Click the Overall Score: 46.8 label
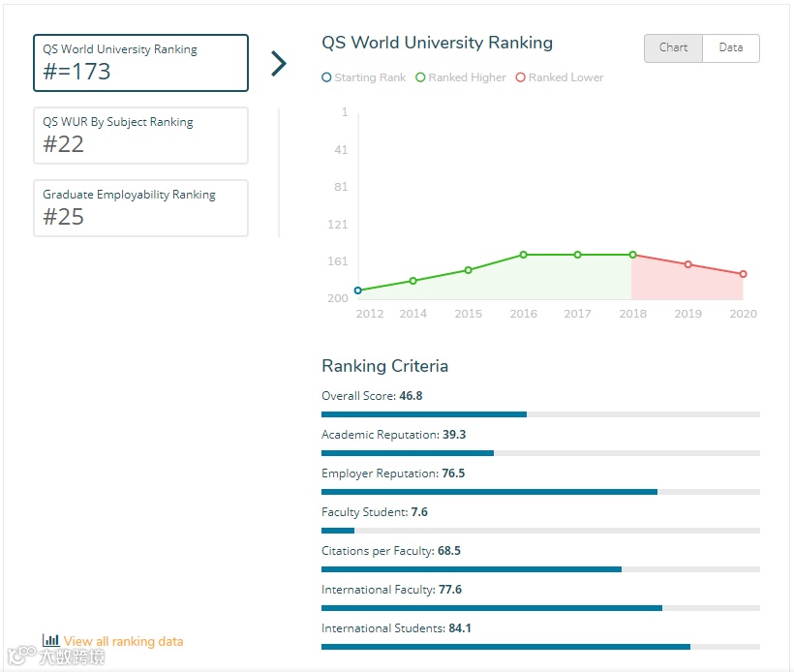The width and height of the screenshot is (794, 672). click(x=372, y=395)
